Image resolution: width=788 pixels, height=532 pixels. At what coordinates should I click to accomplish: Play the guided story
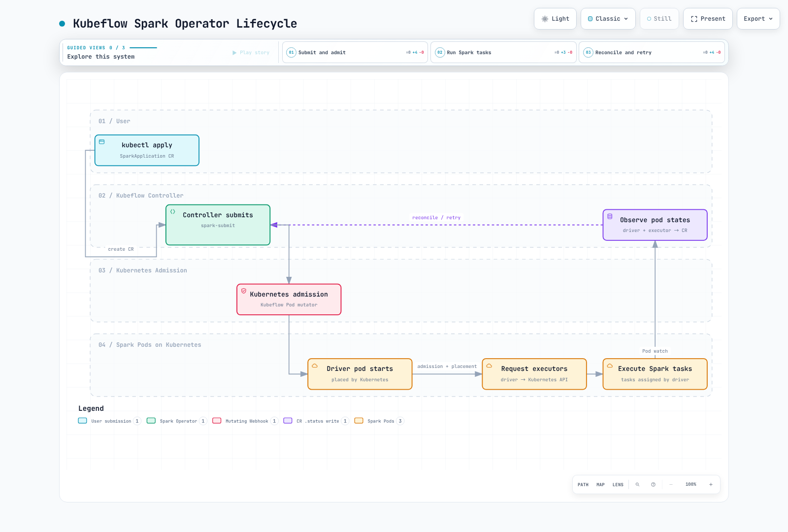coord(251,53)
